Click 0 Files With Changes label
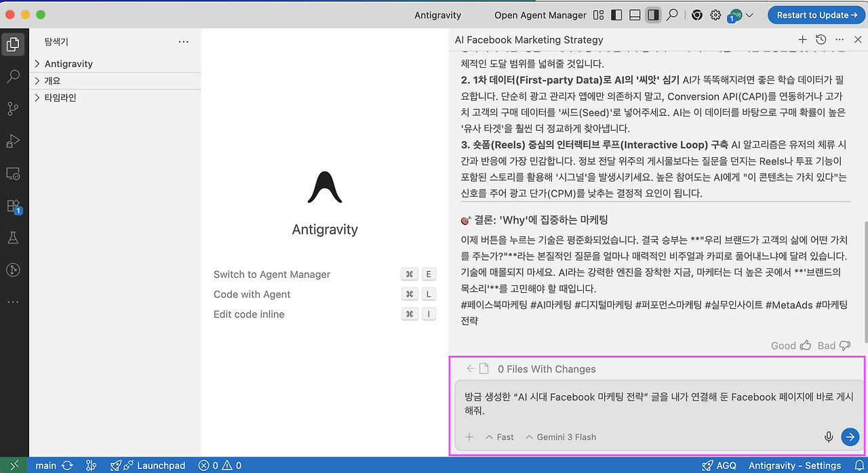 547,369
